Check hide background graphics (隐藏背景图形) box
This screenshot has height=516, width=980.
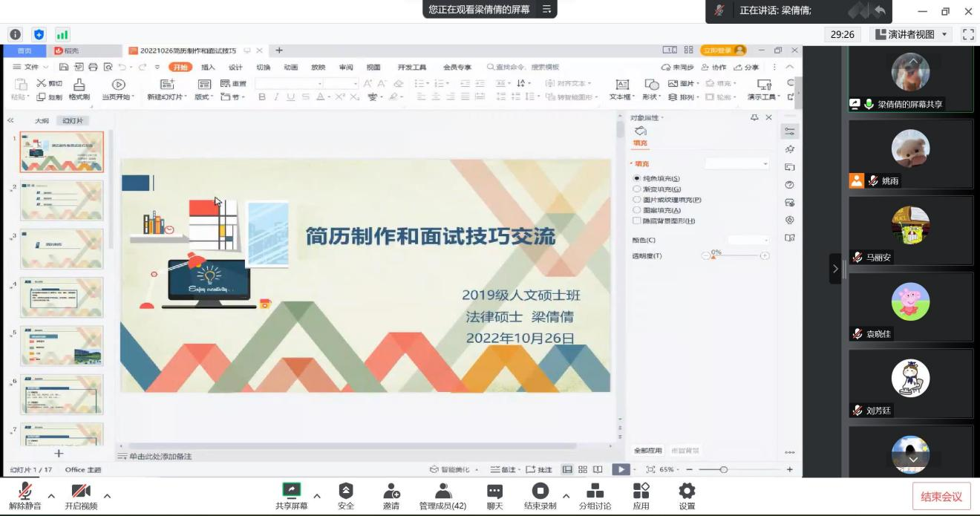coord(637,221)
